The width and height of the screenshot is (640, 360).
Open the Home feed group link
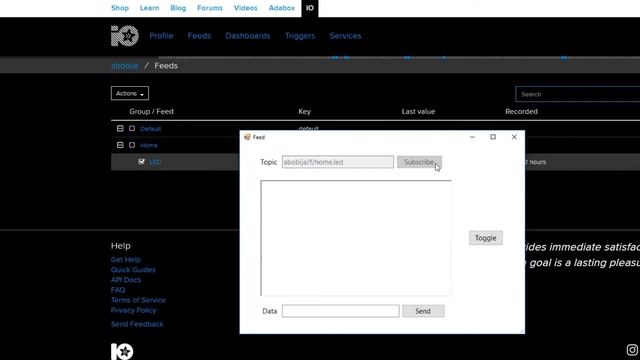pos(149,145)
